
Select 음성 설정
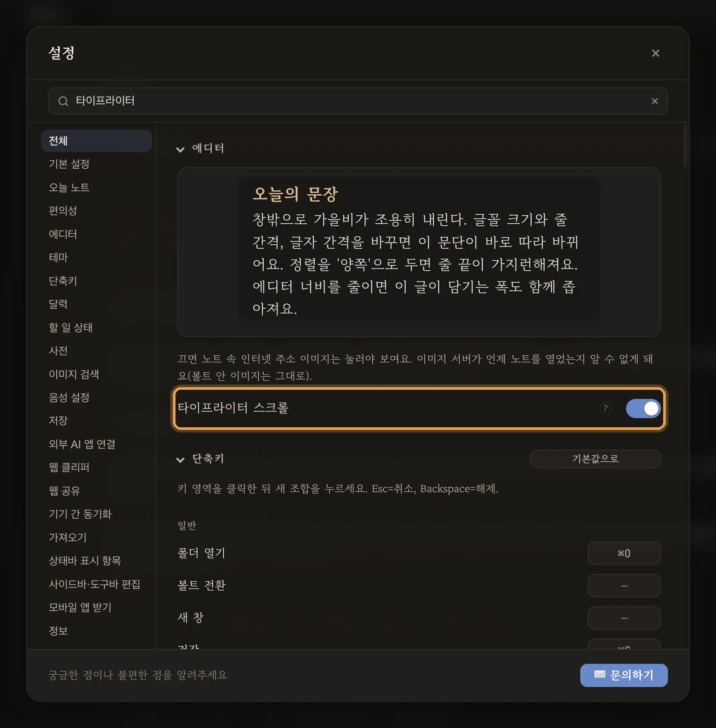(96, 397)
